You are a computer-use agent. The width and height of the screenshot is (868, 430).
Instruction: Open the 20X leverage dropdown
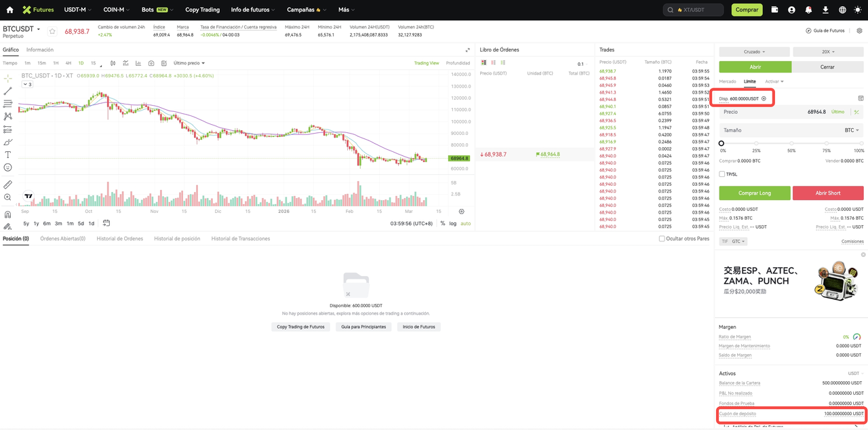pos(827,52)
